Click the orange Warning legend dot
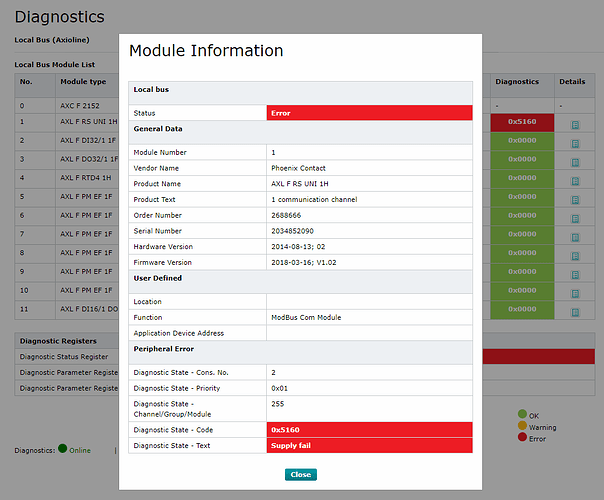604x500 pixels. tap(522, 426)
